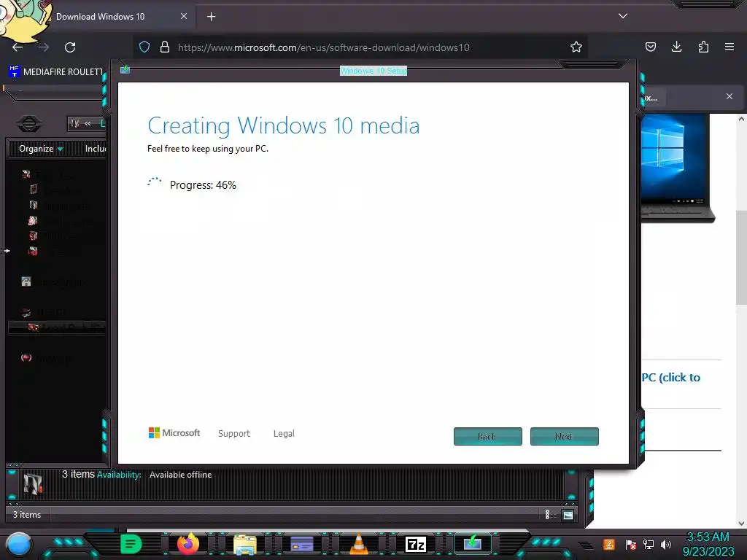Open the Support link in Setup
The width and height of the screenshot is (747, 560).
pos(234,433)
